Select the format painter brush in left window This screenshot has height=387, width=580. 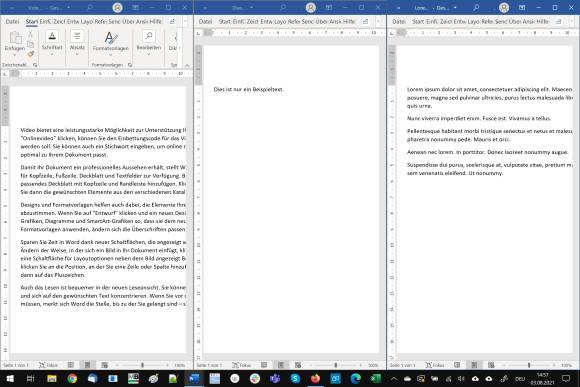click(x=30, y=54)
